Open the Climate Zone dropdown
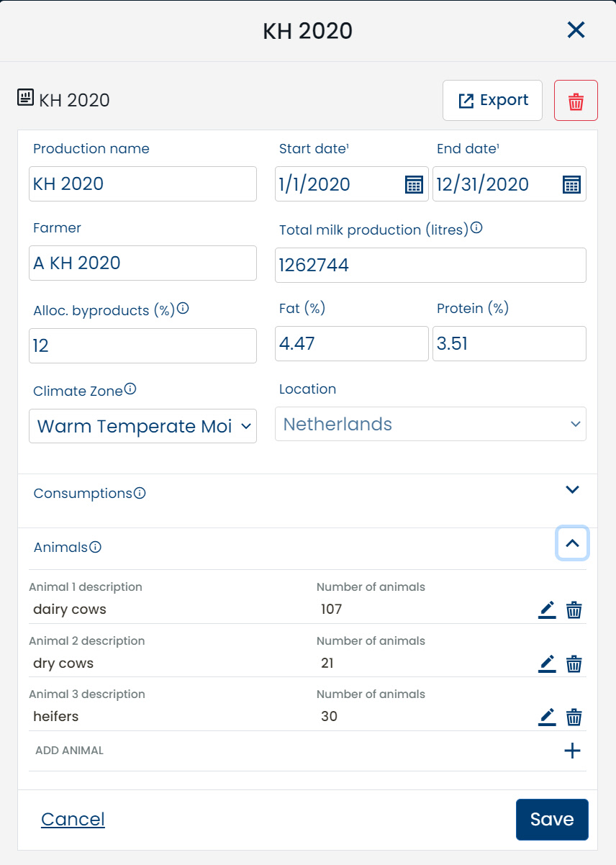Screen dimensions: 616x865 click(x=142, y=426)
